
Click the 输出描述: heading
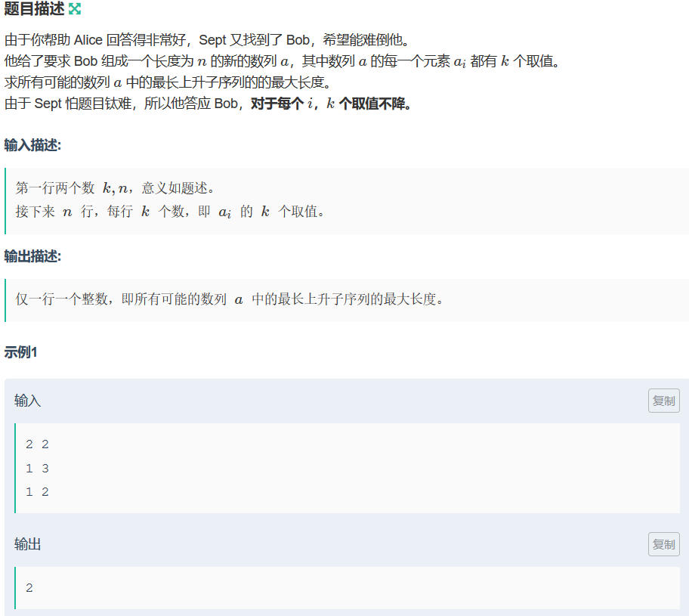pyautogui.click(x=32, y=256)
